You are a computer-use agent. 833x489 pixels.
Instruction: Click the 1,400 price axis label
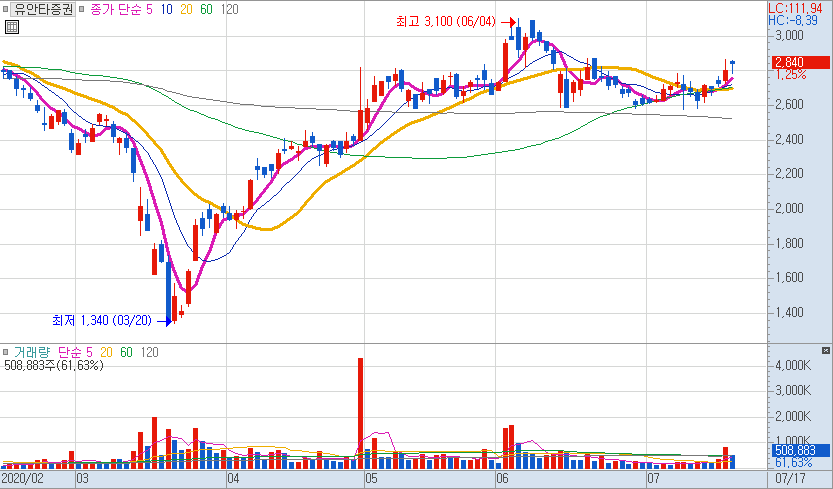pyautogui.click(x=788, y=312)
